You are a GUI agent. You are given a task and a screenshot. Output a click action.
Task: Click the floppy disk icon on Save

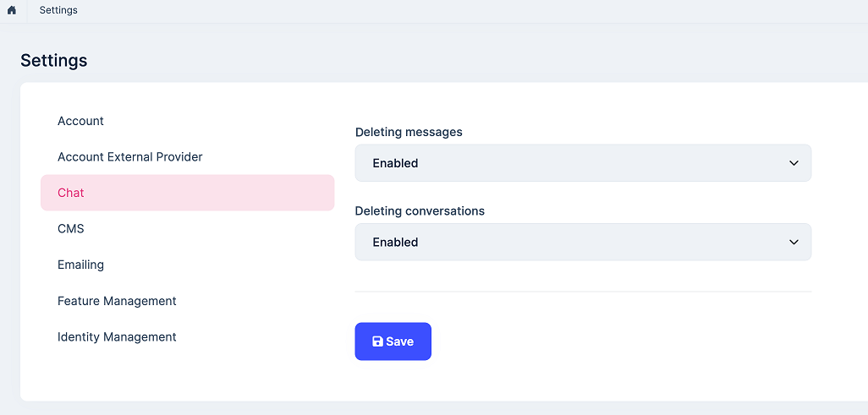[377, 341]
